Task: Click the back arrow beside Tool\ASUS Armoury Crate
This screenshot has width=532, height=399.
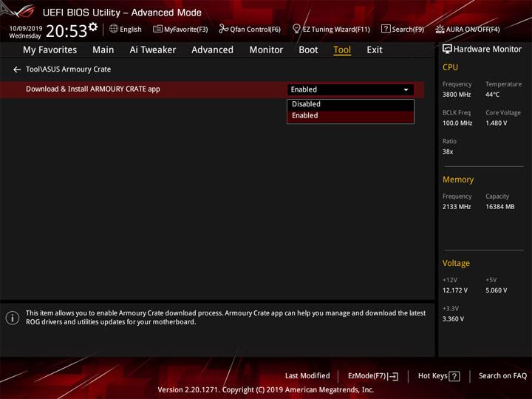Action: 16,69
